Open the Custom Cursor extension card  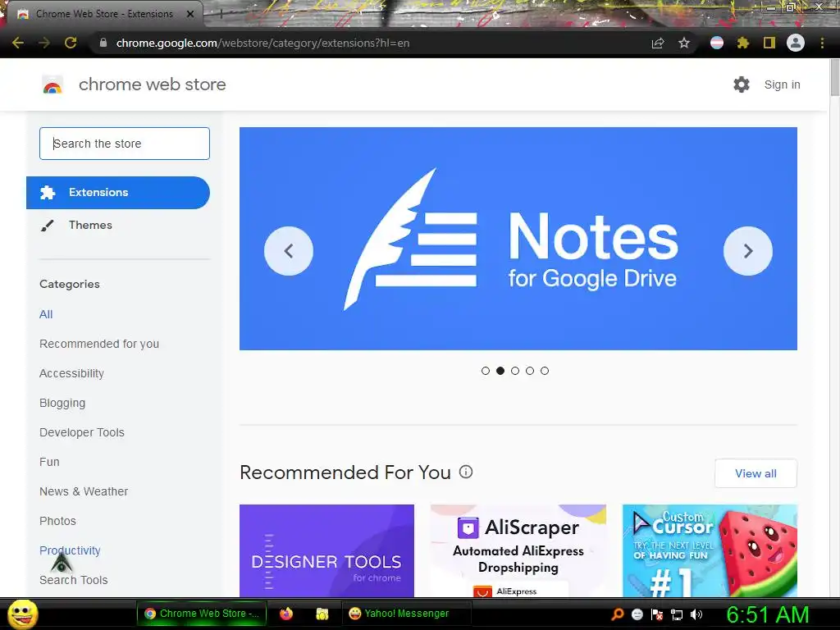tap(710, 550)
